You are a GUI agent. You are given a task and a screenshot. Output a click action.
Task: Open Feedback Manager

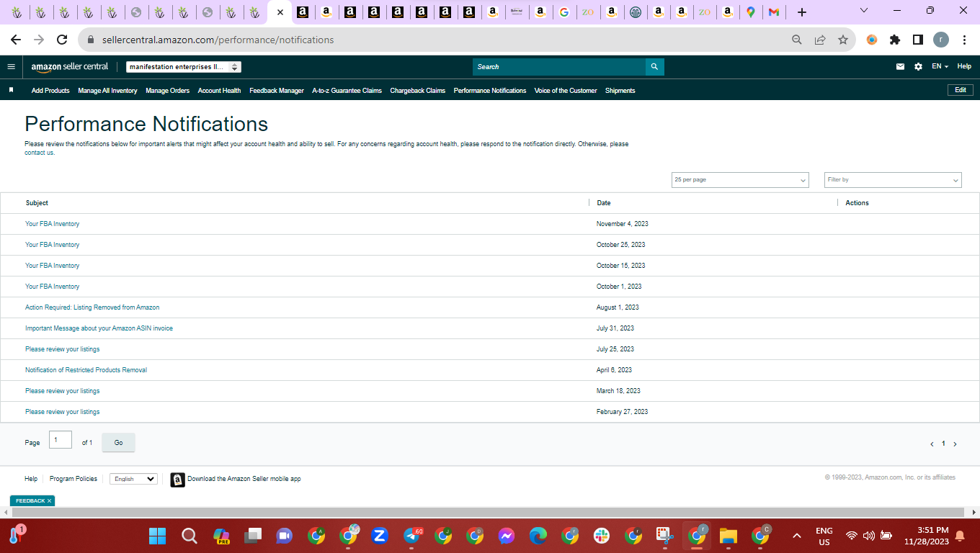point(277,91)
